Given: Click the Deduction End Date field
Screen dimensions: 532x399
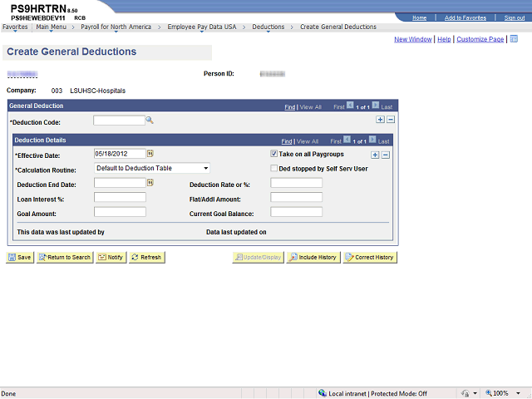Looking at the screenshot, I should (x=120, y=183).
